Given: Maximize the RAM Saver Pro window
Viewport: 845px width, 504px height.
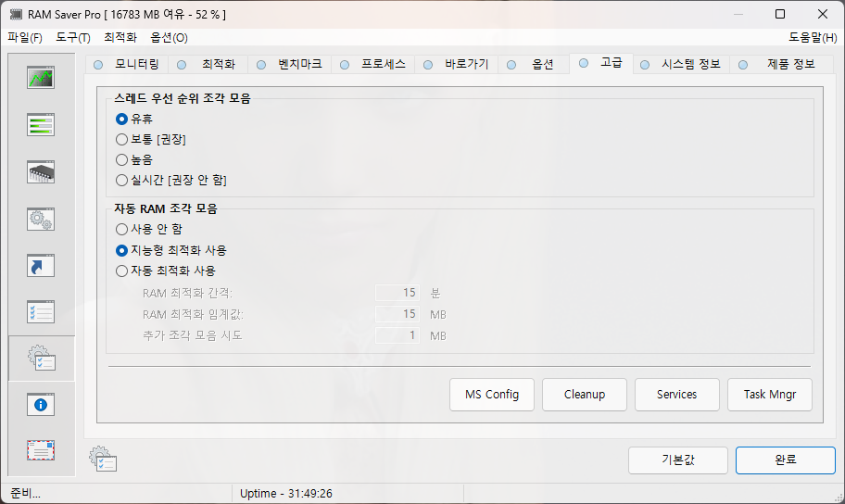Looking at the screenshot, I should (780, 14).
